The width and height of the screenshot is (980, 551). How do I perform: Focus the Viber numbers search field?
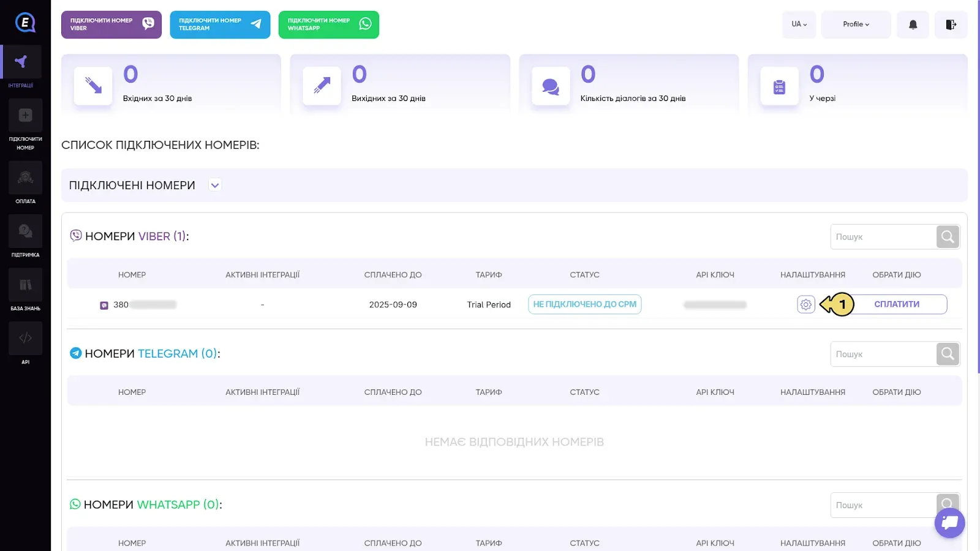[x=883, y=237]
